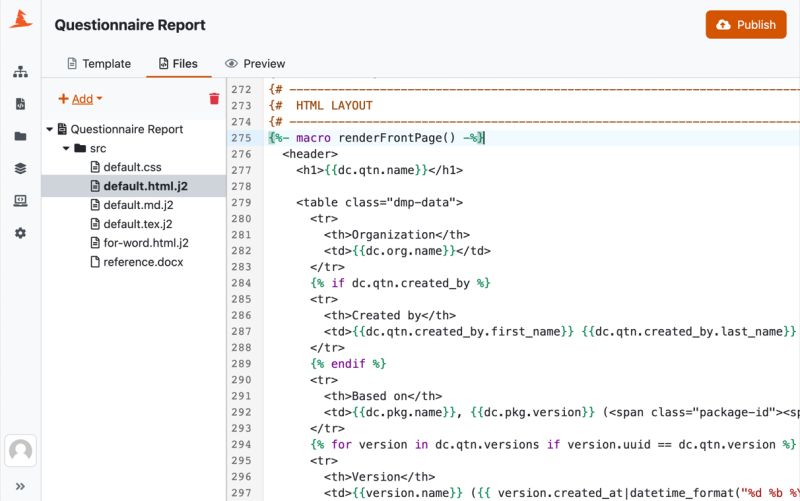Image resolution: width=800 pixels, height=501 pixels.
Task: Select the Files tab
Action: click(179, 64)
